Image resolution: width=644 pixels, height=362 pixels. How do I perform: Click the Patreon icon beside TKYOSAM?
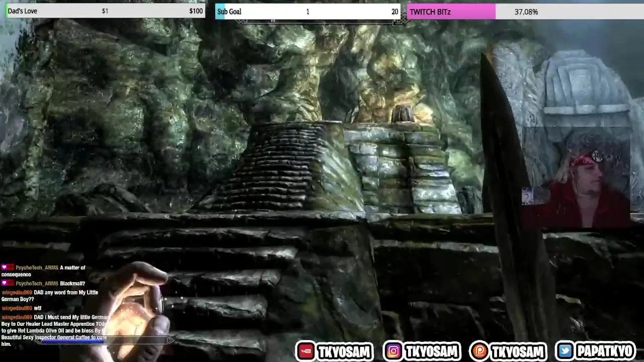pos(480,351)
